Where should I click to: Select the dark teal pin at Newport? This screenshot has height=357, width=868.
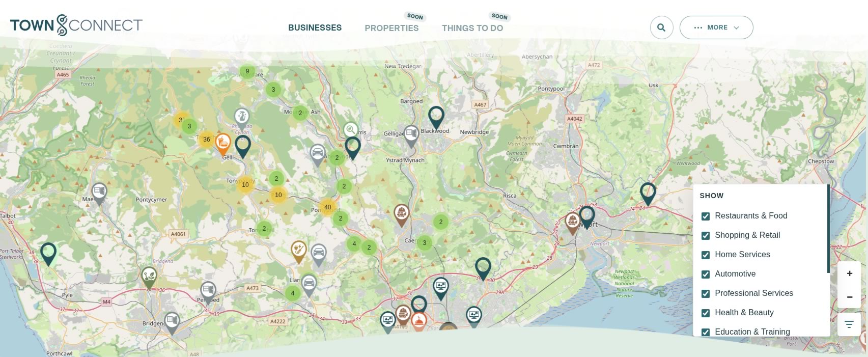[587, 217]
